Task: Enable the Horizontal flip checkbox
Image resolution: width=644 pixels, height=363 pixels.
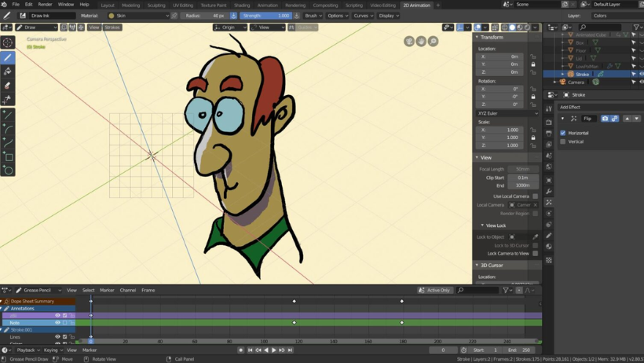Action: point(562,133)
